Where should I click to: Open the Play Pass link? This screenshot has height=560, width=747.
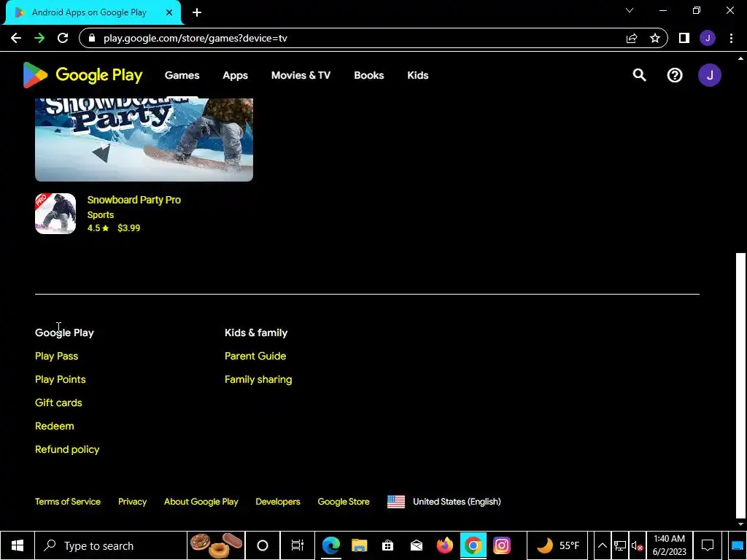pos(57,356)
